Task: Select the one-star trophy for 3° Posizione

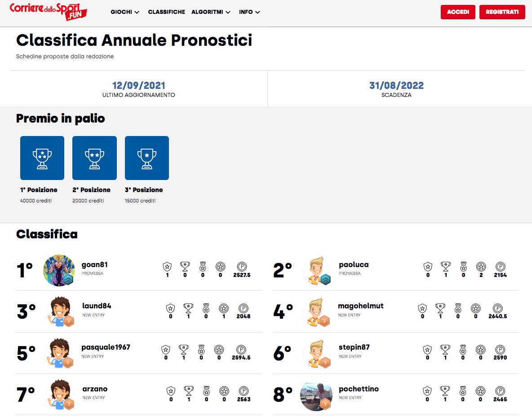Action: [x=147, y=158]
